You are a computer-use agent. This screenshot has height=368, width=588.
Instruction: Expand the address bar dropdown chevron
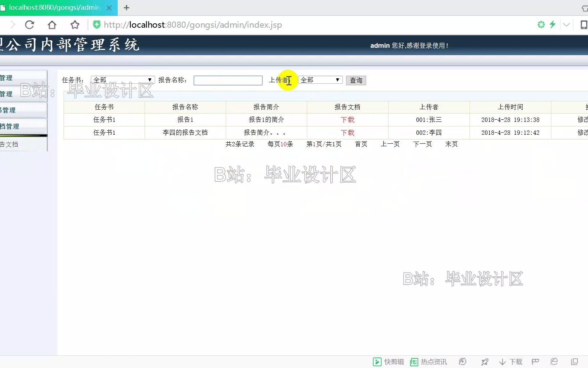click(x=566, y=25)
